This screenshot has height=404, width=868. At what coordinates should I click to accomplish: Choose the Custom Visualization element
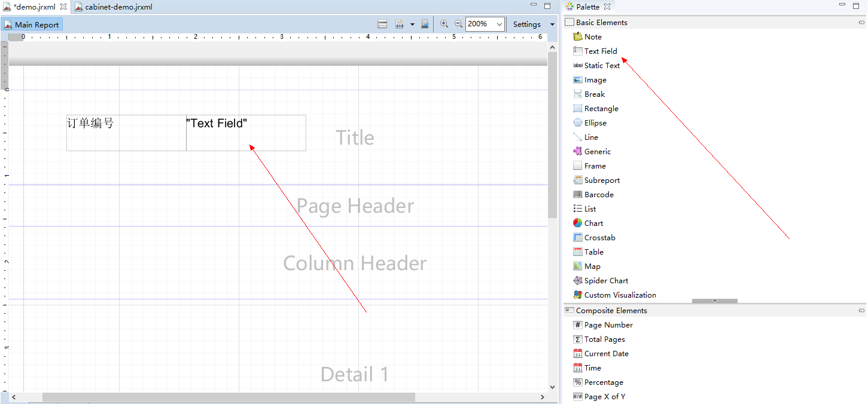point(614,295)
